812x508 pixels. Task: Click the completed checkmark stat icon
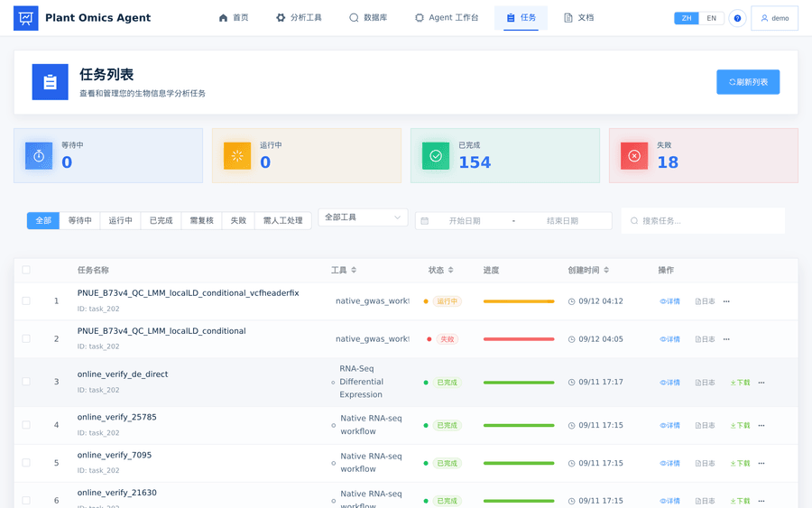[x=436, y=156]
